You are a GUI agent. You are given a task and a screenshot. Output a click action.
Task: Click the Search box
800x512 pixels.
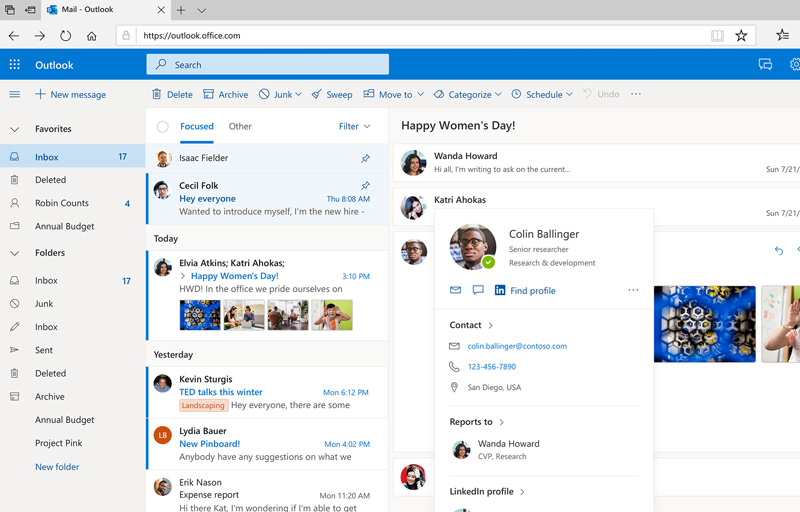tap(267, 64)
